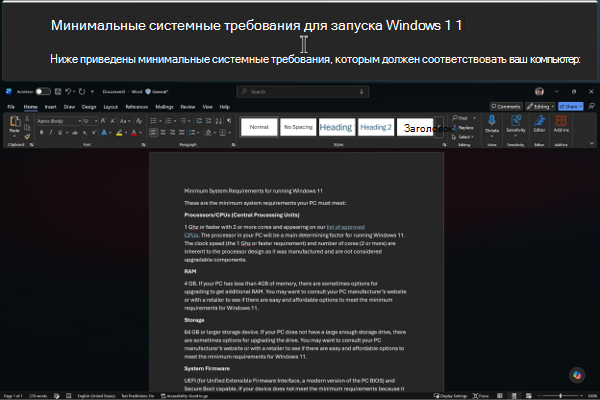
Task: Switch to the Insert tab
Action: (x=51, y=107)
